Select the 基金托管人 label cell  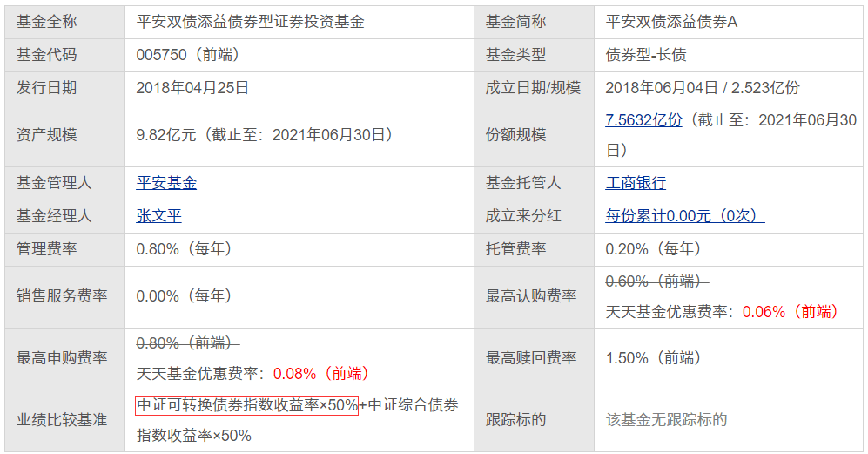point(535,184)
